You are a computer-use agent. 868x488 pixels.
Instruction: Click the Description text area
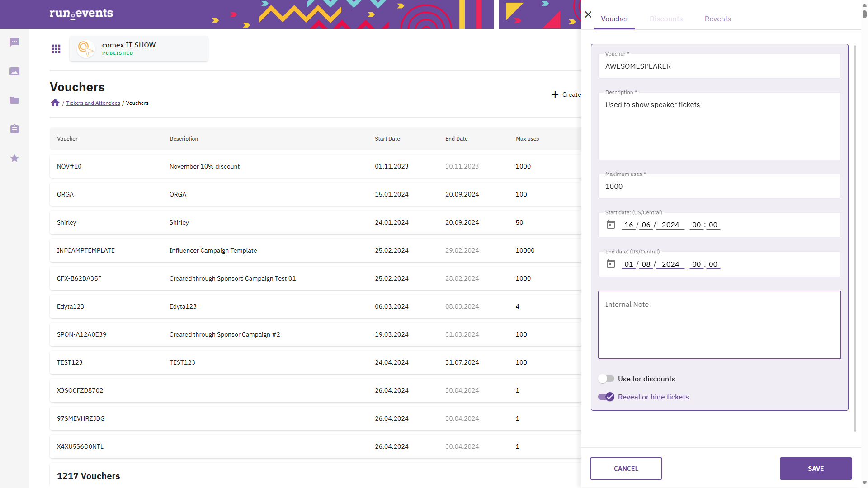click(720, 126)
